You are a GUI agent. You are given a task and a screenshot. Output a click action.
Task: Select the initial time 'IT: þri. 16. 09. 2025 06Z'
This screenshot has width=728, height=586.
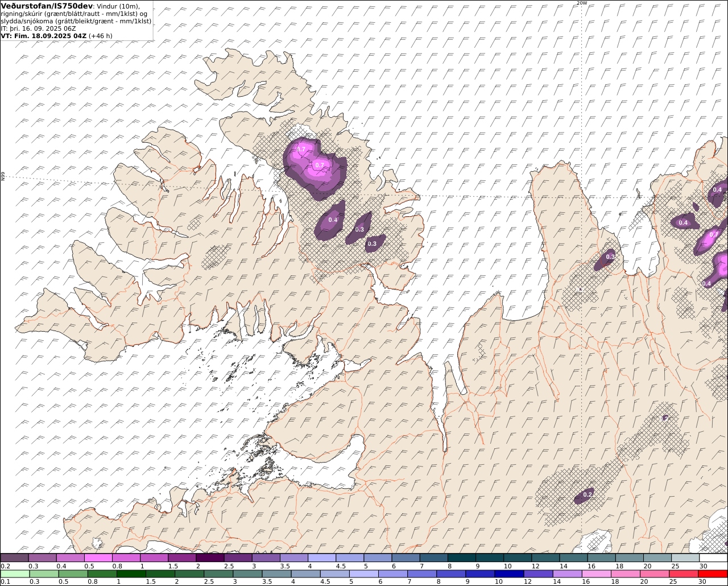[38, 28]
